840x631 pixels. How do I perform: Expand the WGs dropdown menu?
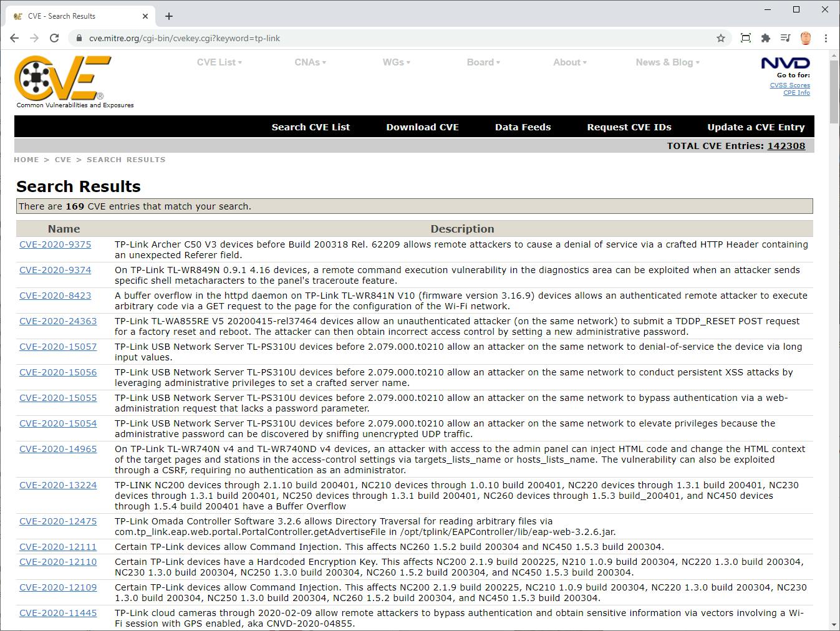(396, 62)
